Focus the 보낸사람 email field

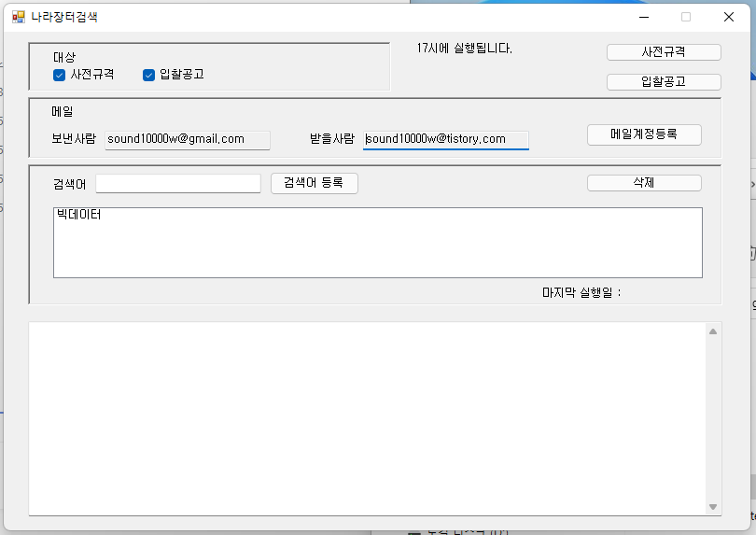click(x=188, y=140)
